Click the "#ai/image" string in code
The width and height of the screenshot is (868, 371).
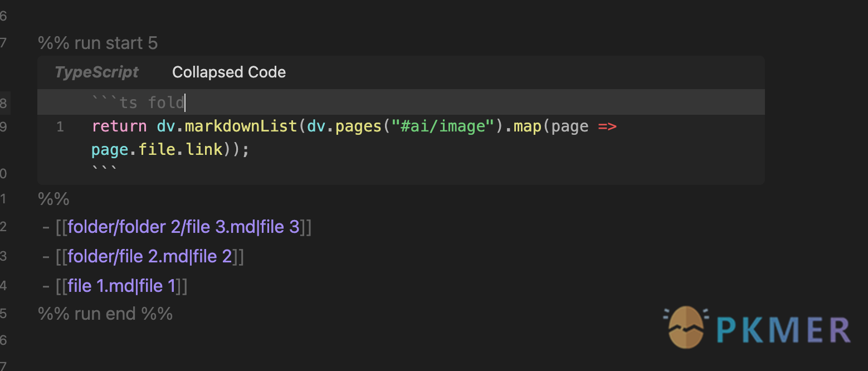[443, 126]
